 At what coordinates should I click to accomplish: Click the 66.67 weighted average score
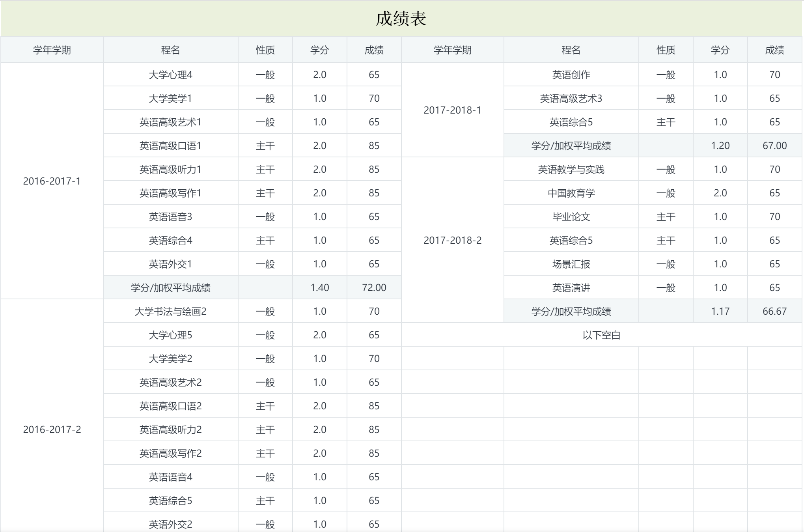point(774,311)
